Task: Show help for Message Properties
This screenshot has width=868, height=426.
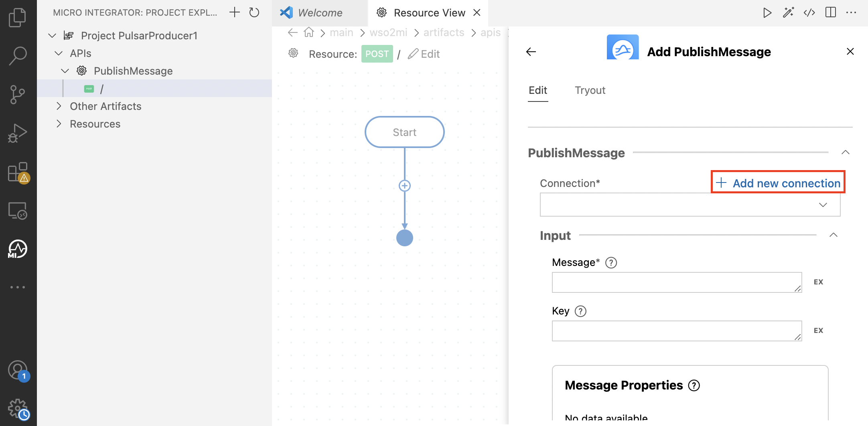Action: pos(694,385)
